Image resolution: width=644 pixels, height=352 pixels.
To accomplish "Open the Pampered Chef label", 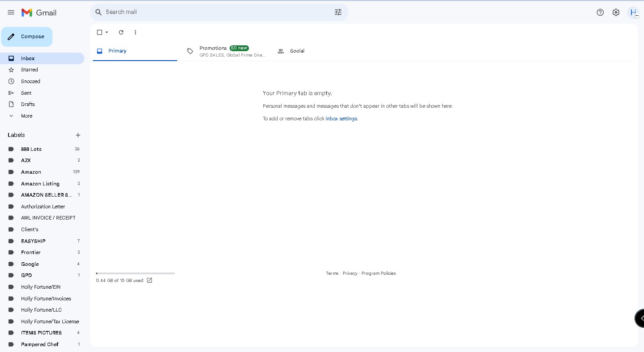I will [42, 344].
